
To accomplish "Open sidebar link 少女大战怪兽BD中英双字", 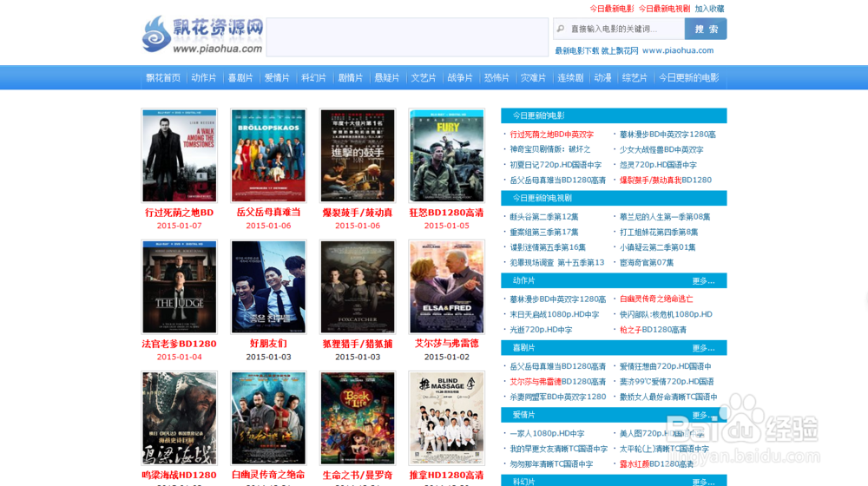I will click(661, 149).
